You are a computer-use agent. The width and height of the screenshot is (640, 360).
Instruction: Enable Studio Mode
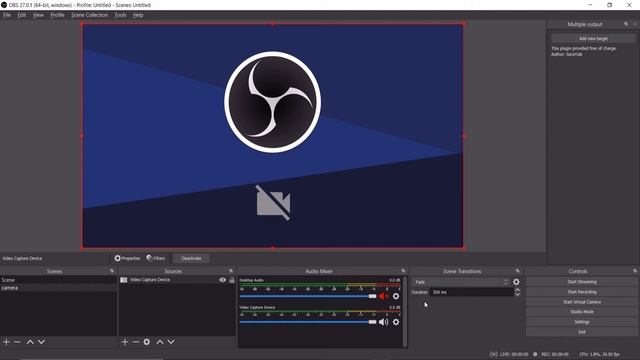[x=582, y=312]
